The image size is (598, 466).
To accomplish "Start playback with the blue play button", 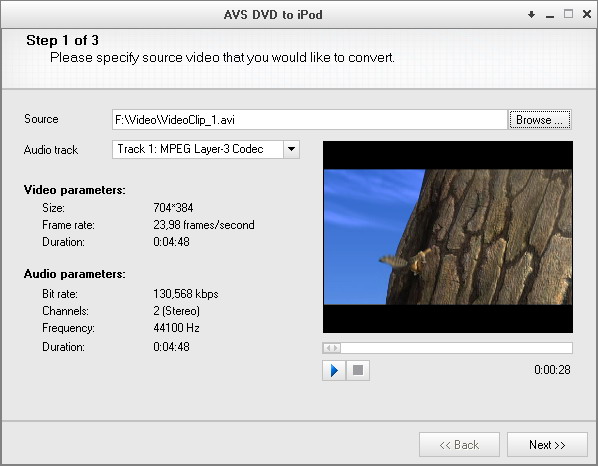I will [x=334, y=370].
